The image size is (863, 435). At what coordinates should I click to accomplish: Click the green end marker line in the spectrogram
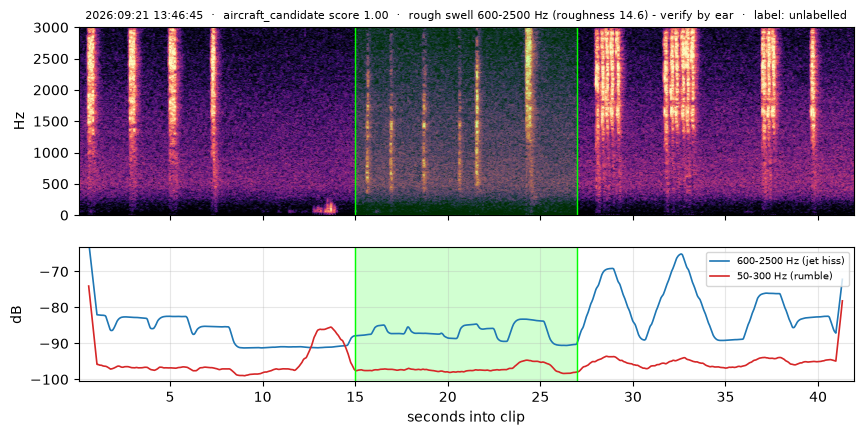(577, 121)
